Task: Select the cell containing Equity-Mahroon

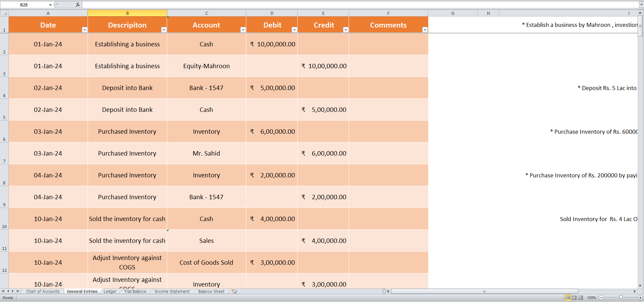Action: click(206, 66)
